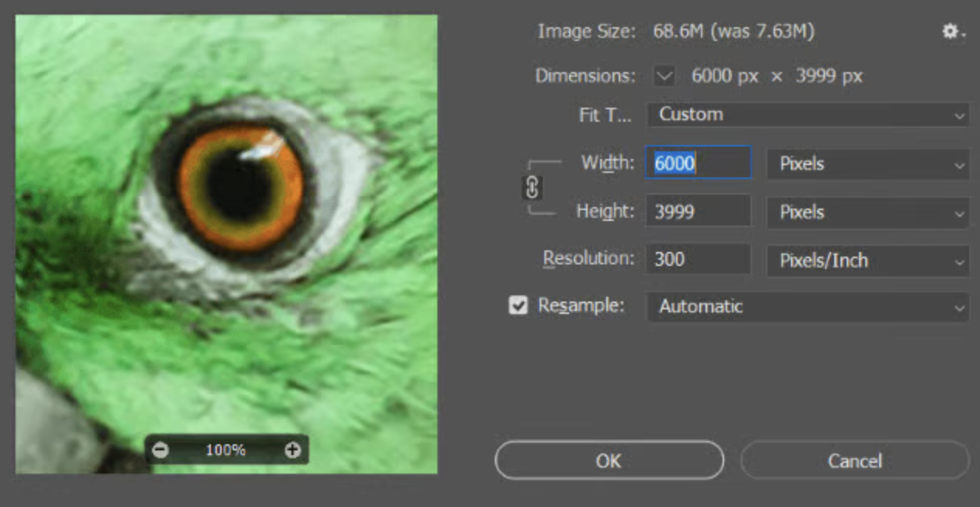Image resolution: width=980 pixels, height=507 pixels.
Task: Open the Resample Automatic method dropdown
Action: [808, 307]
